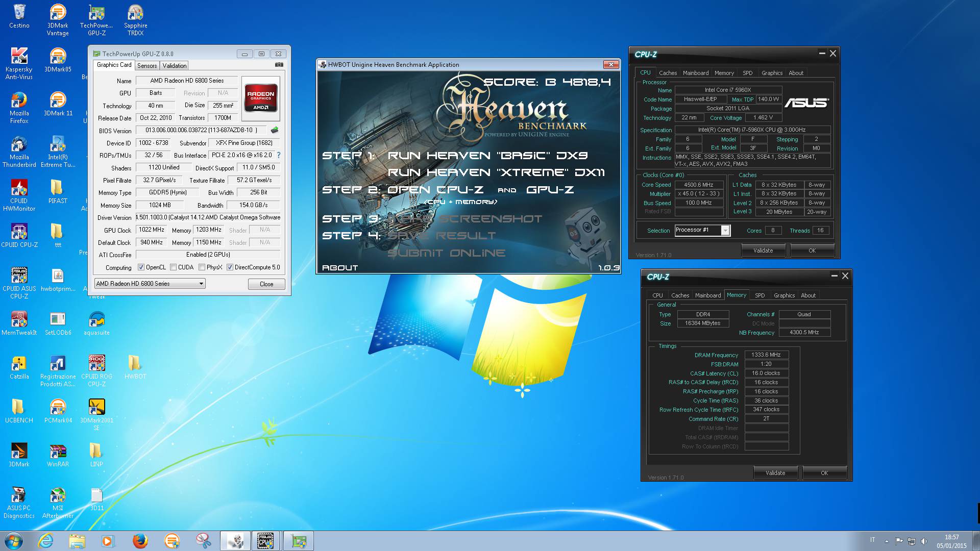The width and height of the screenshot is (980, 551).
Task: Click OK in the top CPU-Z window
Action: pos(812,251)
